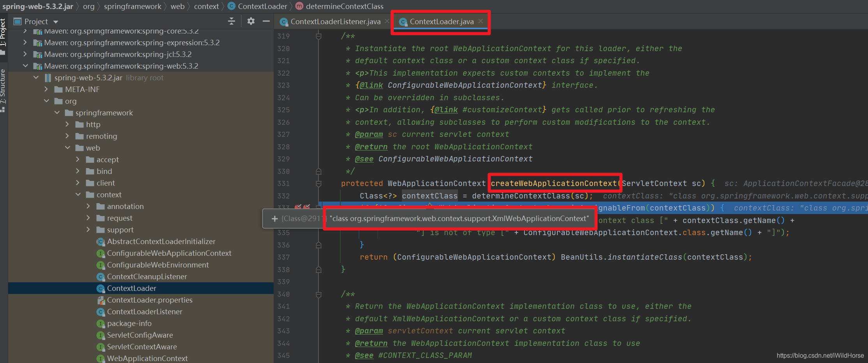Click line number 337 in gutter
868x363 pixels.
[283, 257]
